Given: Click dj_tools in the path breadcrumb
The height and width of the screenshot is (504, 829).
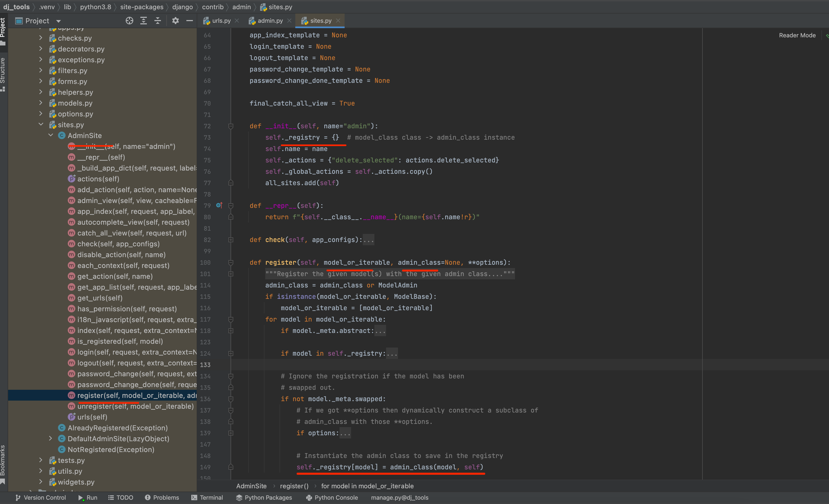Looking at the screenshot, I should tap(17, 7).
